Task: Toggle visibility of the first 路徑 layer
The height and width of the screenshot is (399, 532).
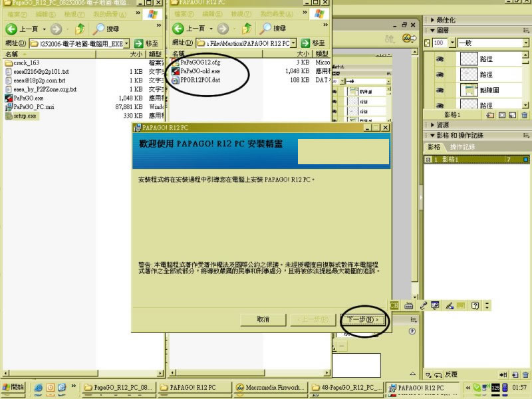Action: click(440, 59)
